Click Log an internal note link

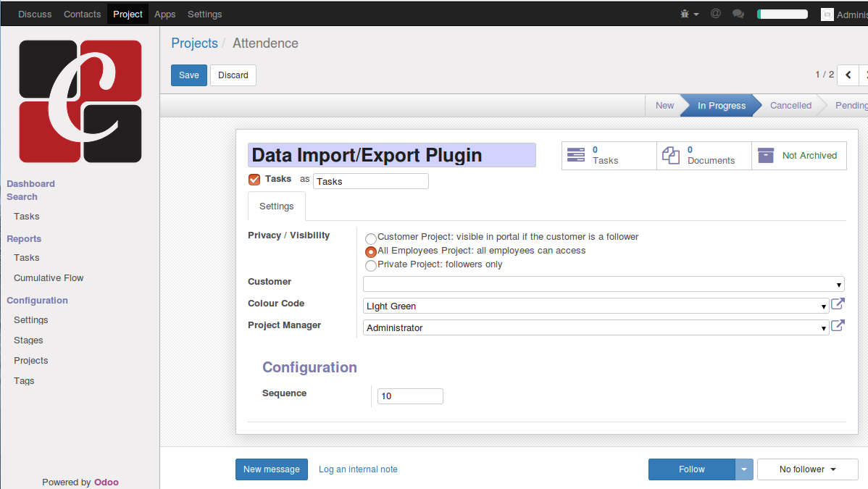click(358, 469)
